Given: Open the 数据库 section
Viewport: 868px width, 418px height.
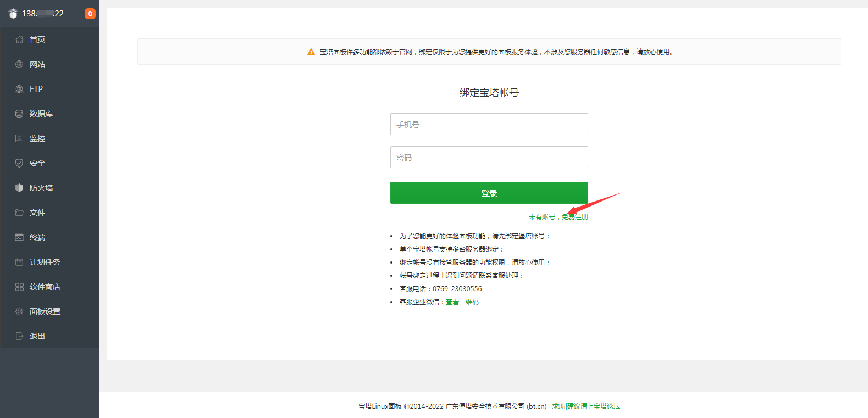Looking at the screenshot, I should pos(49,114).
